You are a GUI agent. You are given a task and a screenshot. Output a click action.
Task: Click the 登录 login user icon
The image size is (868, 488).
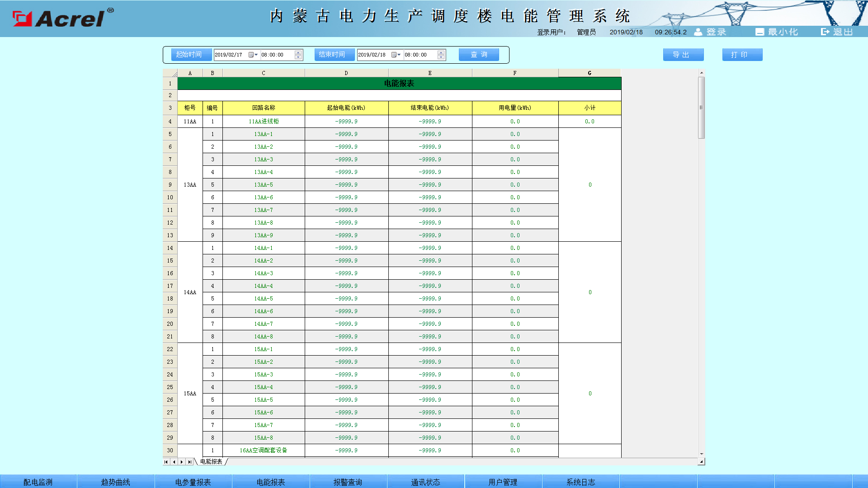click(x=698, y=32)
